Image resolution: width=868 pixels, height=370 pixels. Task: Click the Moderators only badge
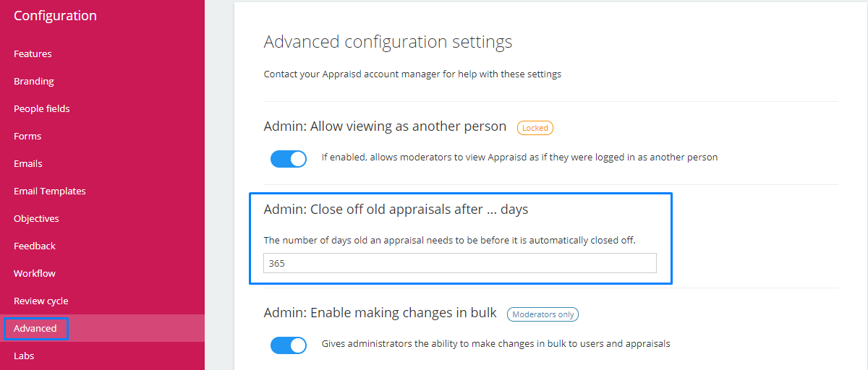(x=542, y=314)
